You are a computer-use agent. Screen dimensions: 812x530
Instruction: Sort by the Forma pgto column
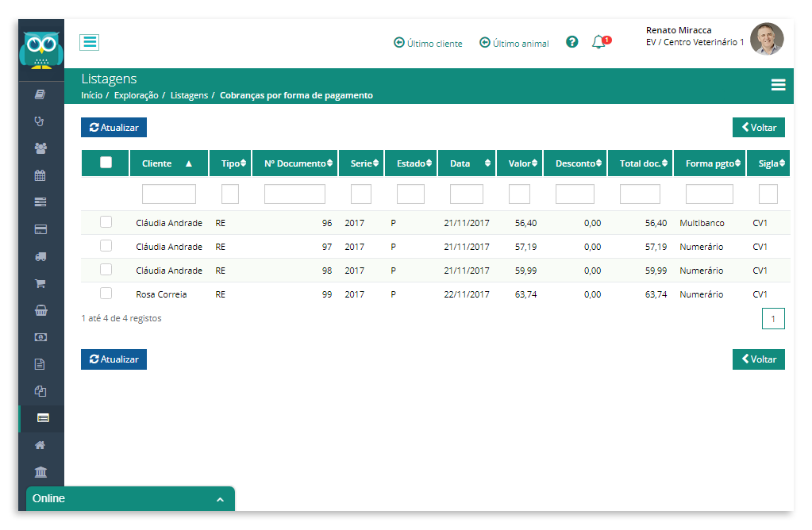pos(710,163)
